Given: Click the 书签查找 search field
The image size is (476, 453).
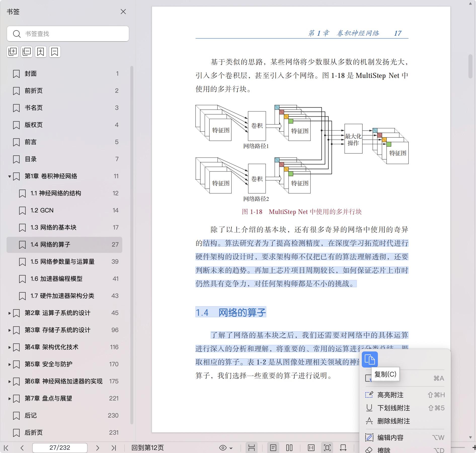Looking at the screenshot, I should pyautogui.click(x=68, y=34).
